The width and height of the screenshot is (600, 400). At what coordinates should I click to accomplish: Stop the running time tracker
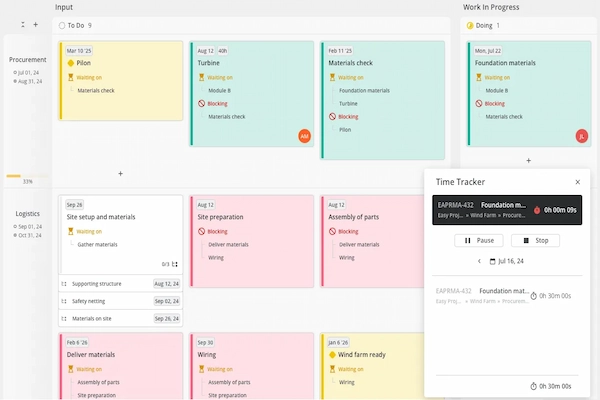coord(535,241)
